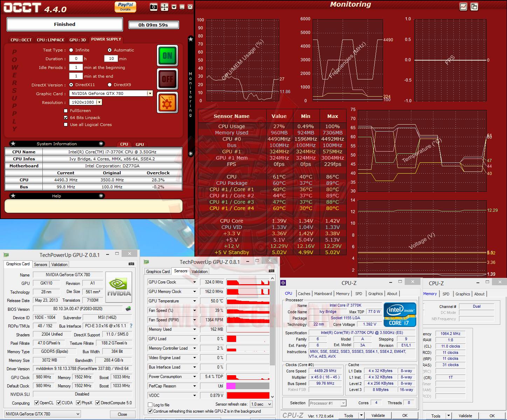Open the GPU Core Clock sensor dropdown
Image resolution: width=507 pixels, height=420 pixels.
pyautogui.click(x=195, y=282)
